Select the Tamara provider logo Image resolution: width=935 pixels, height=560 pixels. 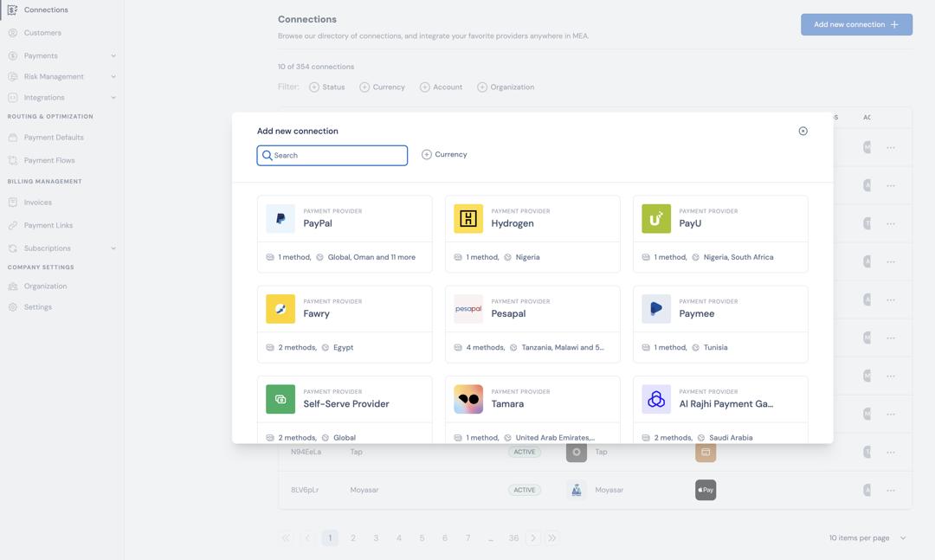[468, 399]
